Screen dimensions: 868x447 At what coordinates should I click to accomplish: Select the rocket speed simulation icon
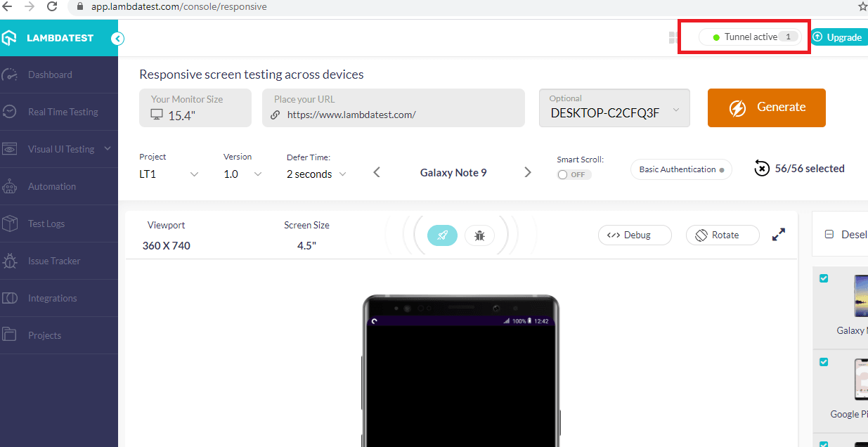click(x=442, y=235)
